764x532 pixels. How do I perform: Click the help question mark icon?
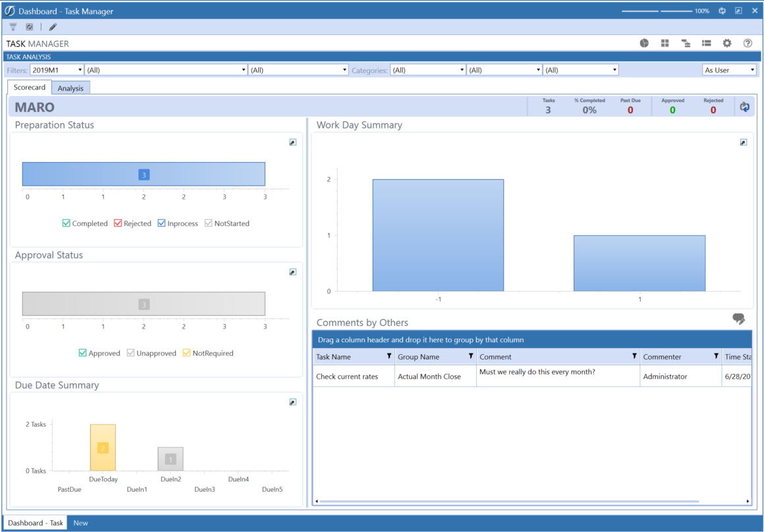(x=748, y=43)
